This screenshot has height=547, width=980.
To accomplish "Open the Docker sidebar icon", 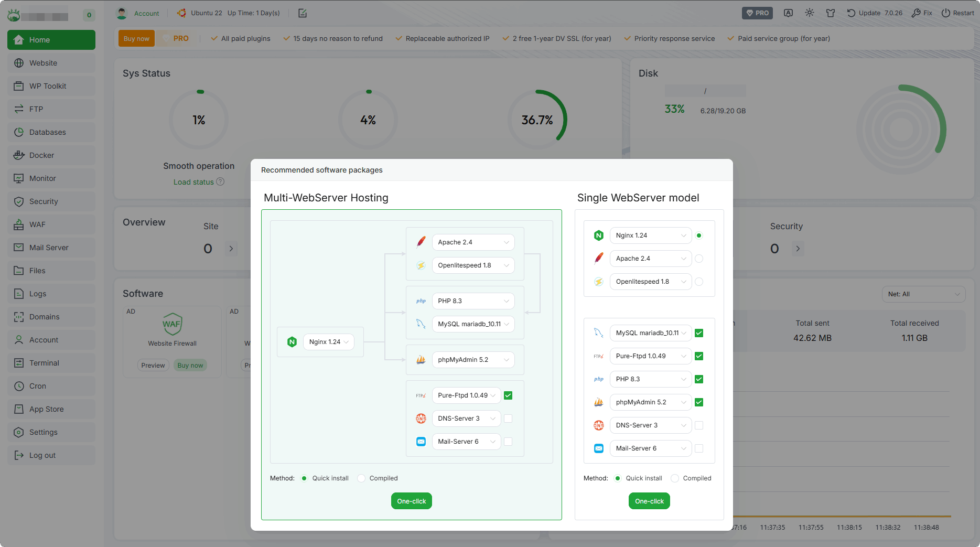I will click(19, 155).
